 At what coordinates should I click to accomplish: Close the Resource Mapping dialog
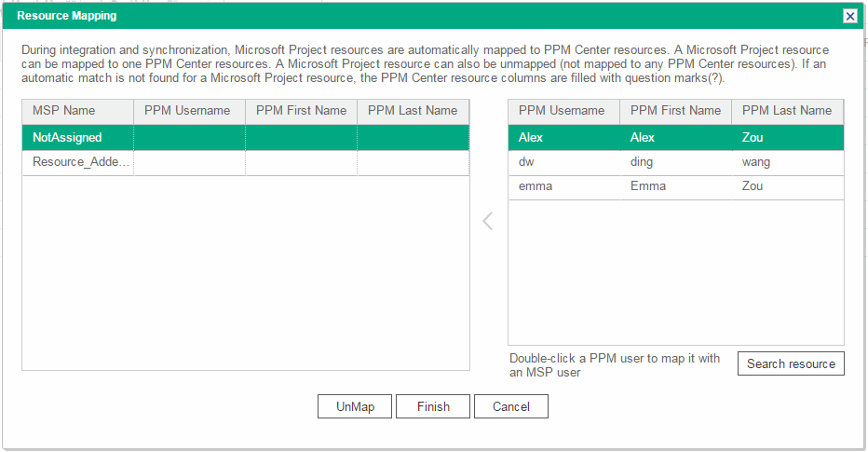tap(849, 16)
